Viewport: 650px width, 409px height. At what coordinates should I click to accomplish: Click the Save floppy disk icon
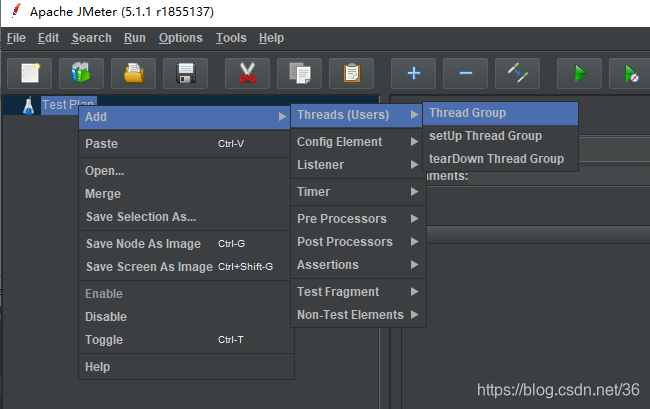(185, 73)
